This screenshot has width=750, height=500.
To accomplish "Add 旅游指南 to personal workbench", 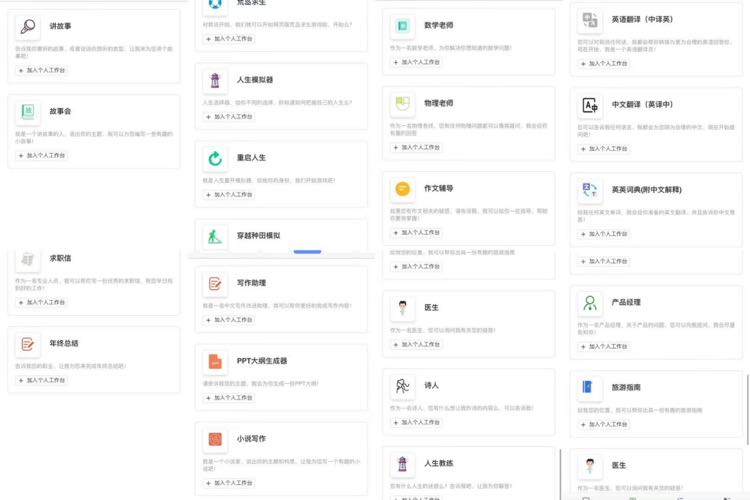I will (604, 424).
